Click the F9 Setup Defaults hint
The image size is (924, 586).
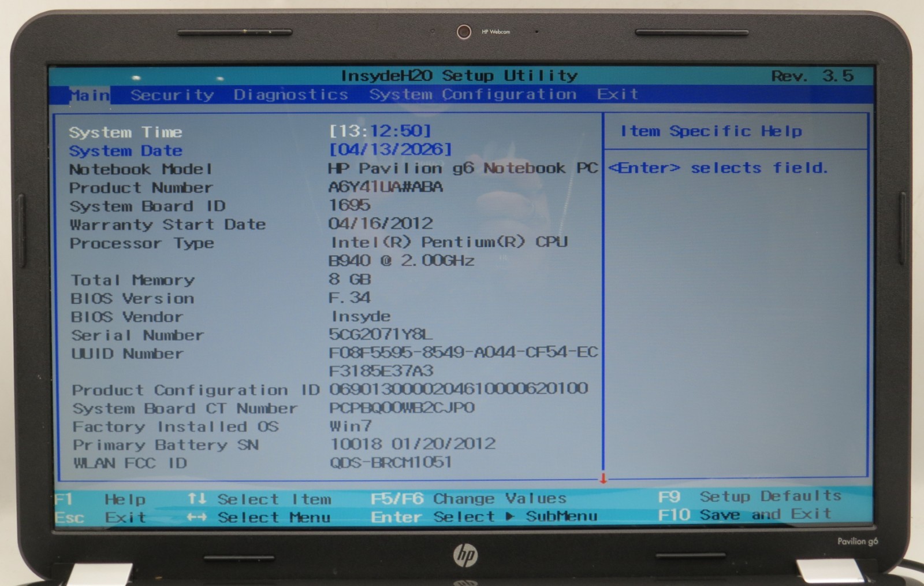[750, 496]
